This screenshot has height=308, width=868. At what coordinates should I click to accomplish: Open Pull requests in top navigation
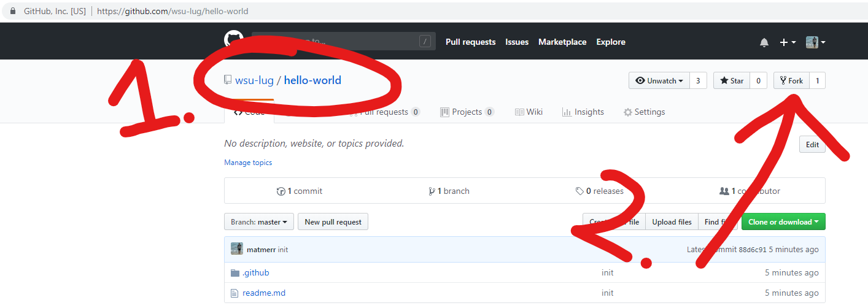470,42
